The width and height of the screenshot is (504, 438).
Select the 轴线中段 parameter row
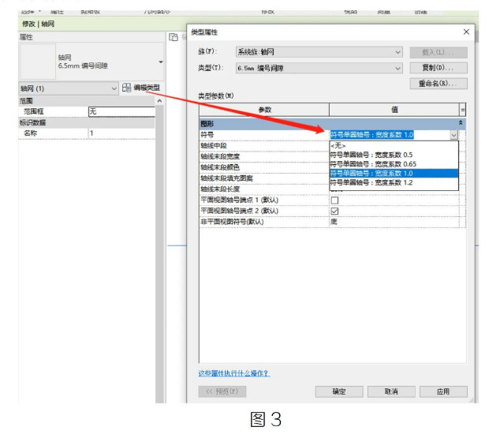click(264, 146)
